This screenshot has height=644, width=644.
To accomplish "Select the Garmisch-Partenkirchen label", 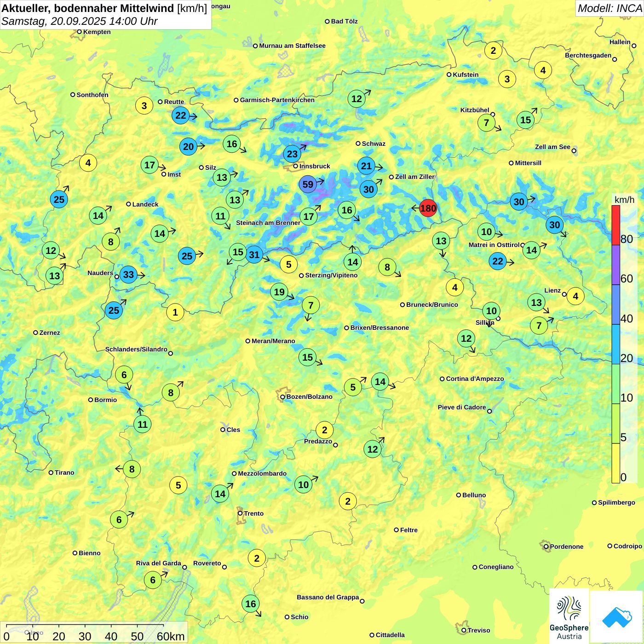I will pyautogui.click(x=277, y=100).
